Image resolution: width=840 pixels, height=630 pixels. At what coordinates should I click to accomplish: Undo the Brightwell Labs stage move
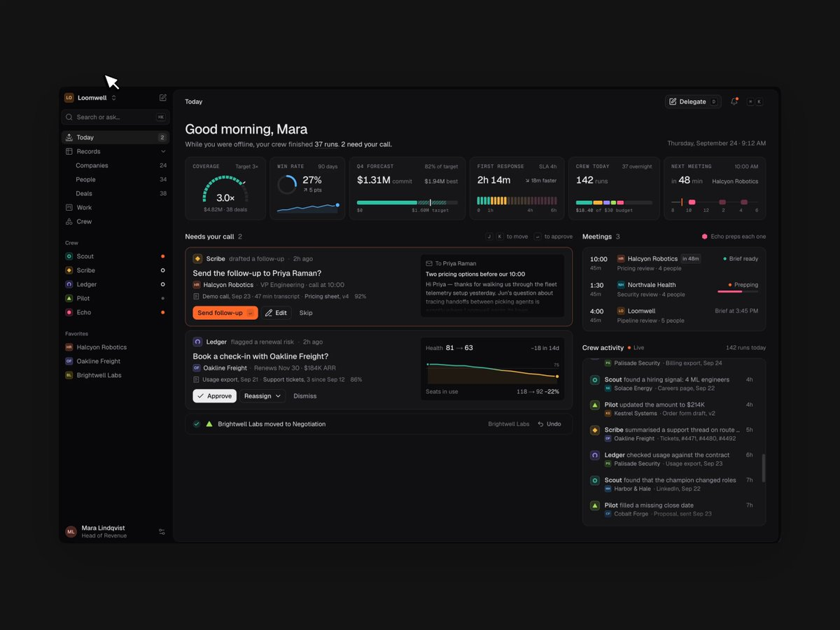(549, 424)
